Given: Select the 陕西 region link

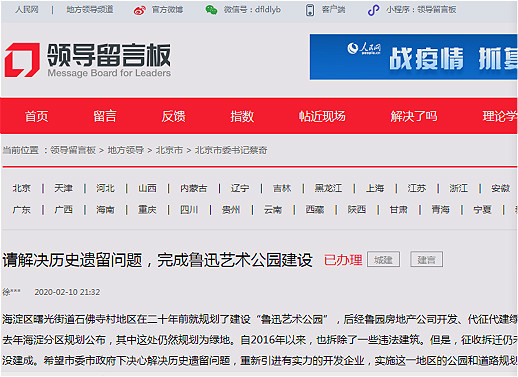Looking at the screenshot, I should point(357,210).
